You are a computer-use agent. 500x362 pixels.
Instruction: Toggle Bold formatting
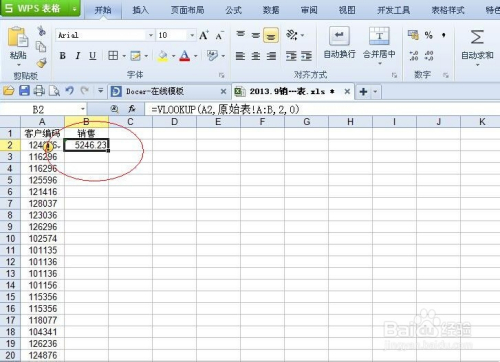[x=62, y=56]
